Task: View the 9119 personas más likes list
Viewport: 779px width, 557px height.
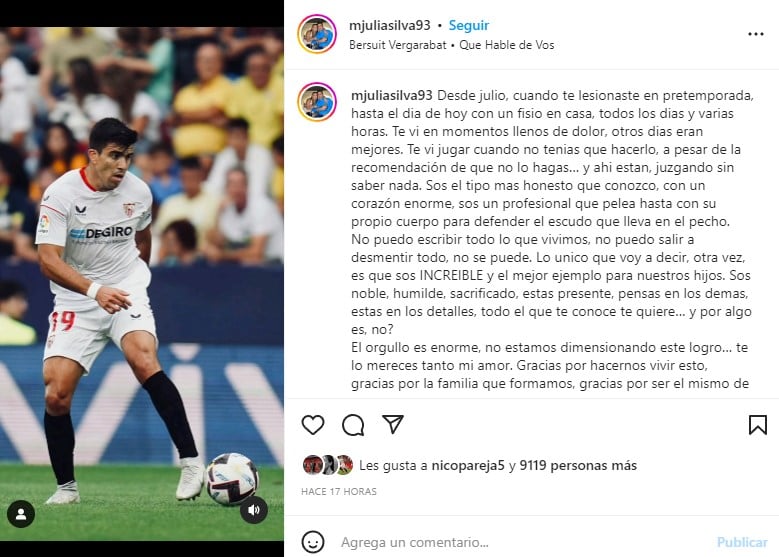Action: [578, 466]
